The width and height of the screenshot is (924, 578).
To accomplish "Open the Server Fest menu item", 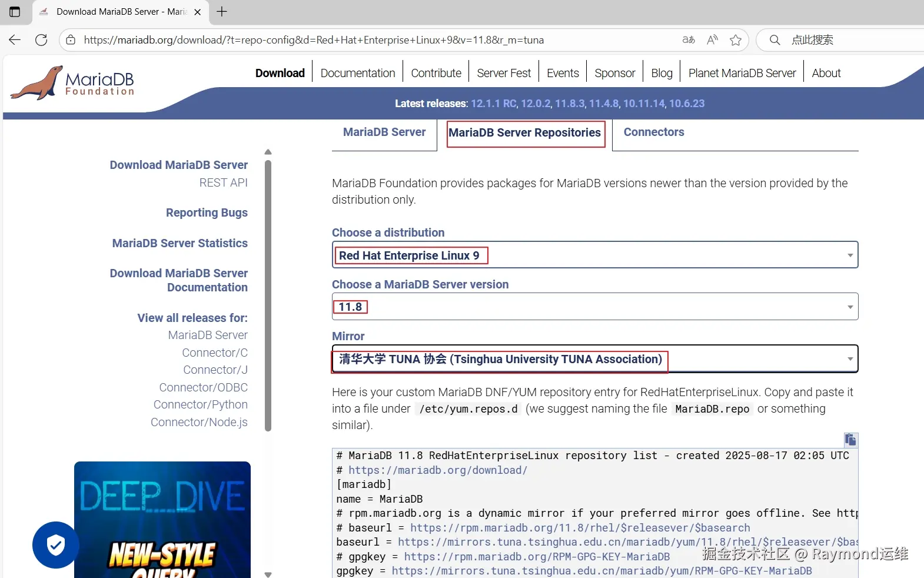I will tap(504, 73).
